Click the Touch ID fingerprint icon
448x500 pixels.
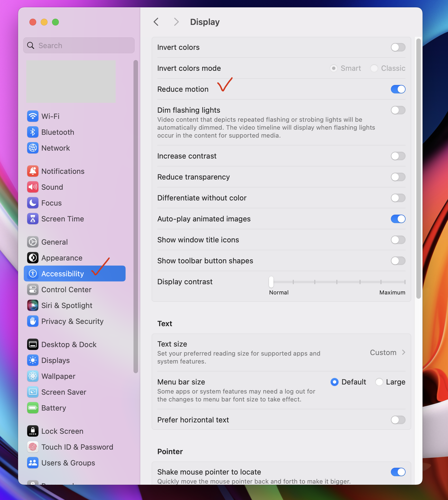click(33, 447)
